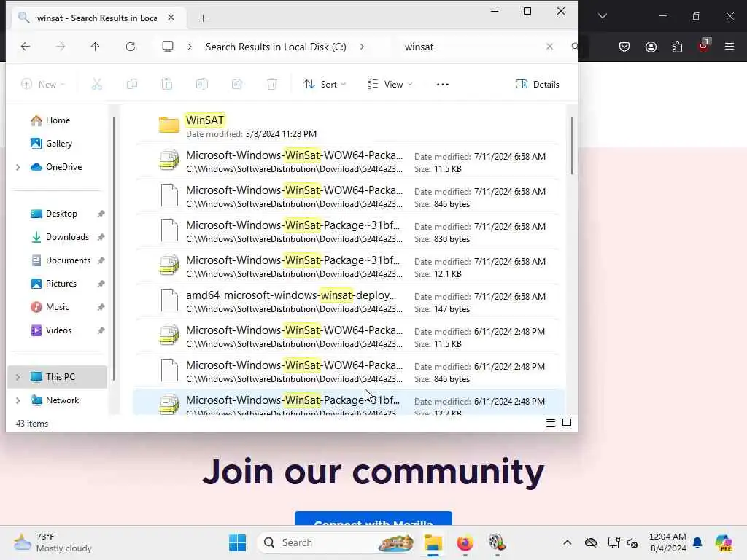Click the Search Results in Local Disk (C:) breadcrumb

pyautogui.click(x=276, y=47)
